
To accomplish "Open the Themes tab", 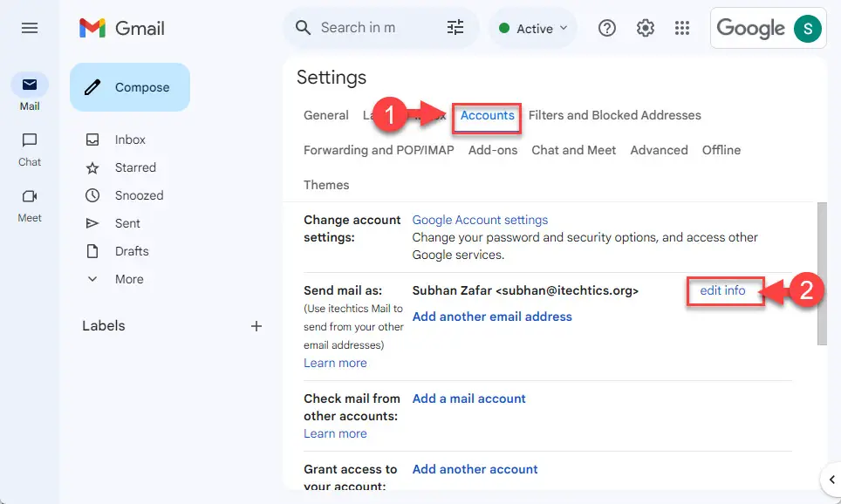I will (326, 185).
